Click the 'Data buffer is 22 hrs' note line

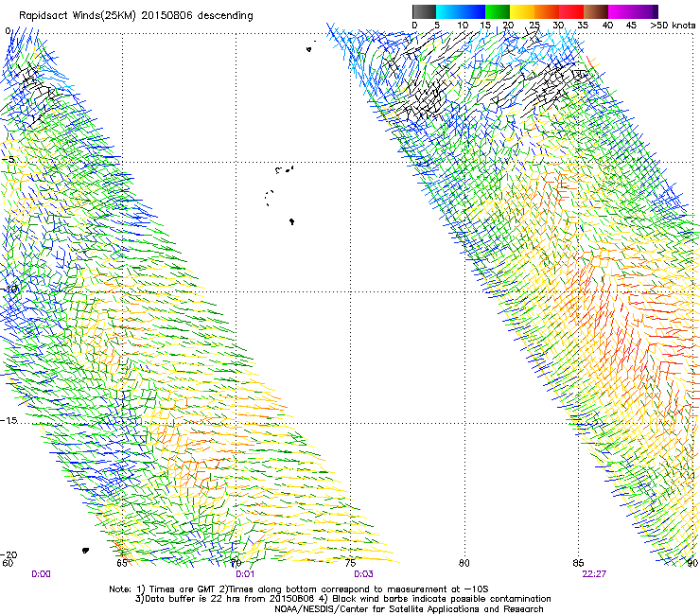(x=342, y=599)
